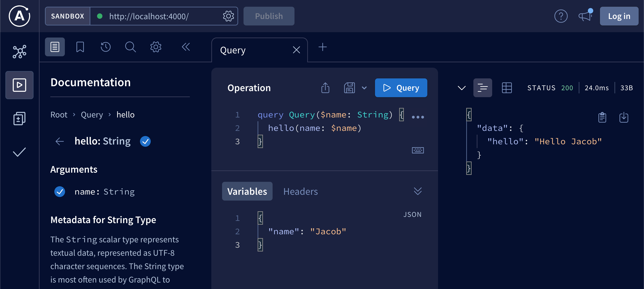Collapse the Documentation panel with the double chevrons
The height and width of the screenshot is (289, 644).
tap(186, 47)
